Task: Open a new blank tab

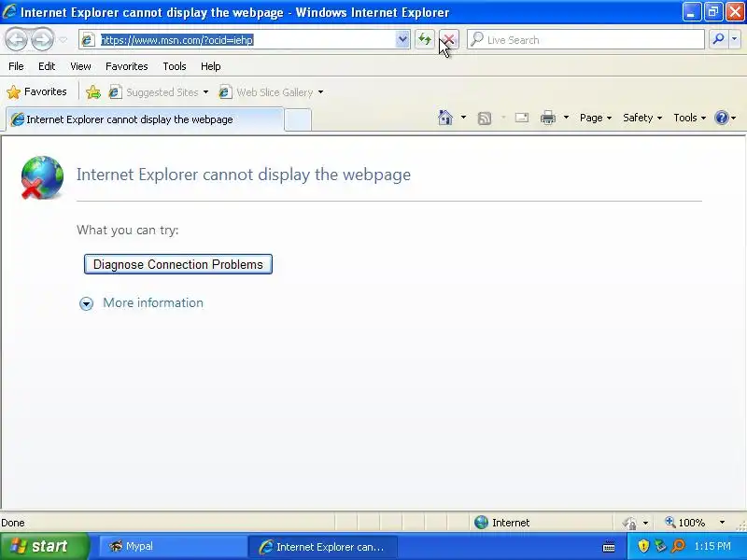Action: [298, 119]
